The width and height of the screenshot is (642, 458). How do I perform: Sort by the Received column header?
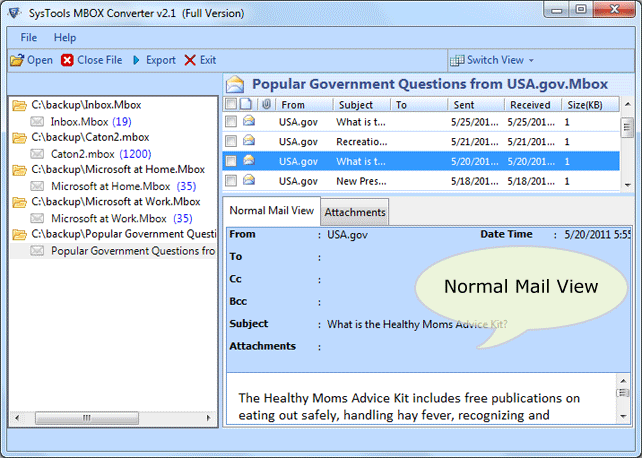pos(533,105)
